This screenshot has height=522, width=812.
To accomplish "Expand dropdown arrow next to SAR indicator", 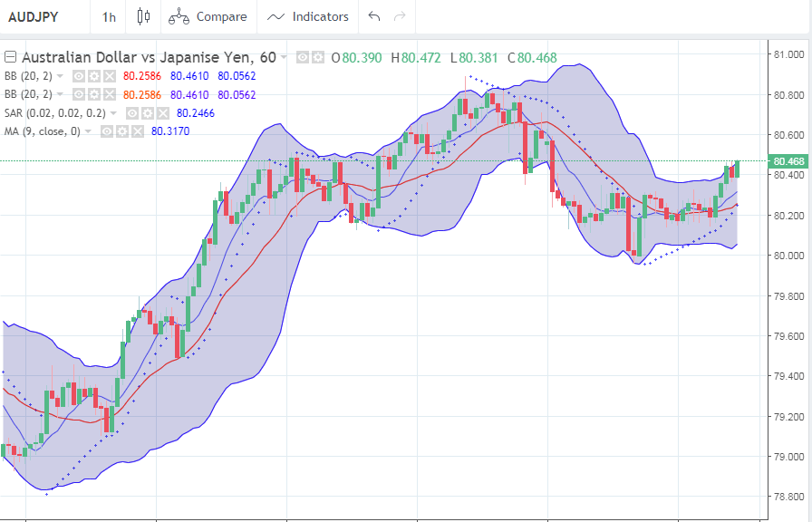I will (113, 113).
